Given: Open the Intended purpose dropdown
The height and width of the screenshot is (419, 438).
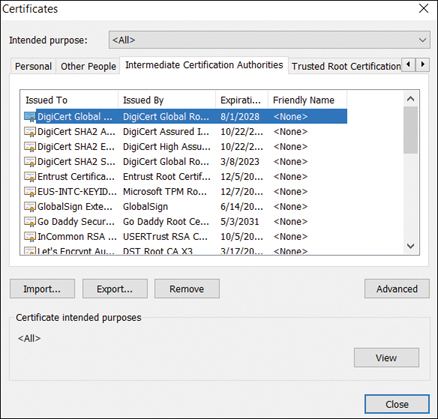Looking at the screenshot, I should [269, 40].
